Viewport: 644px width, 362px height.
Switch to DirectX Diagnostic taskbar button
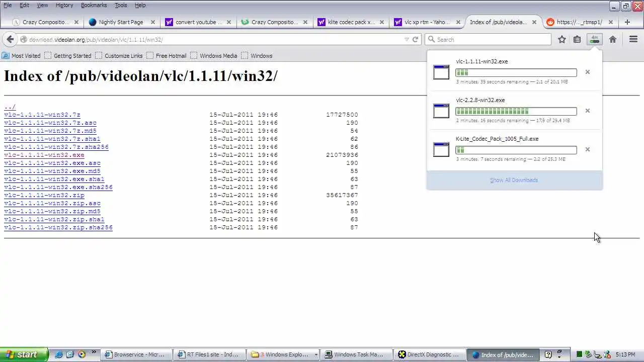coord(429,354)
